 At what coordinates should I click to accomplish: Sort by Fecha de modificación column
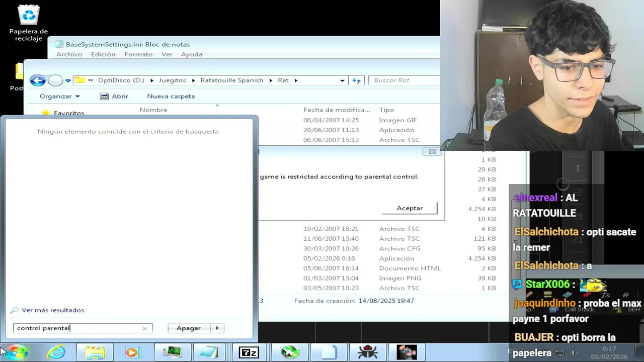click(x=337, y=110)
